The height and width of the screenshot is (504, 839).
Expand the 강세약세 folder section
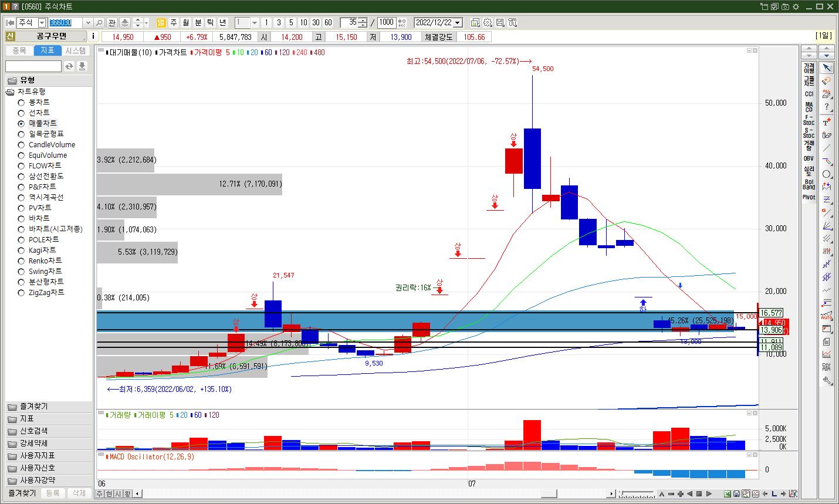(x=49, y=443)
